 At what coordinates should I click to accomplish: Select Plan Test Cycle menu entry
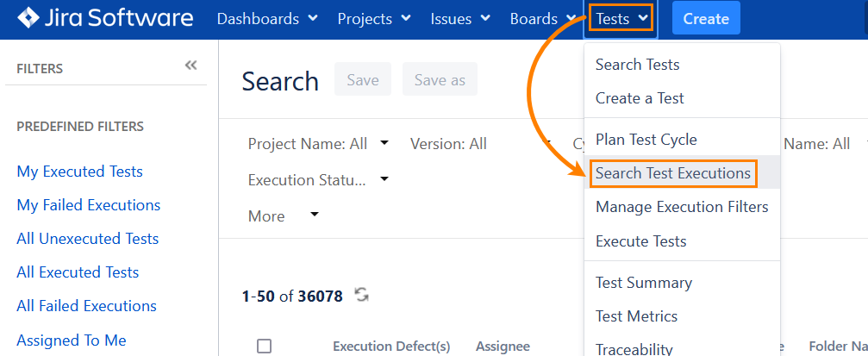click(682, 140)
